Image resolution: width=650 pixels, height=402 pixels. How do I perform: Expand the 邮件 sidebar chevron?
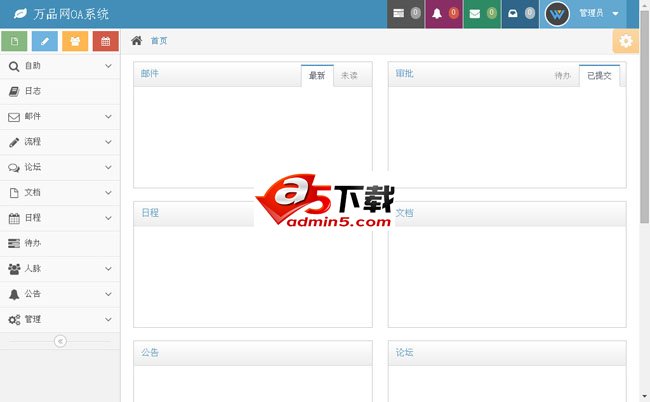108,116
